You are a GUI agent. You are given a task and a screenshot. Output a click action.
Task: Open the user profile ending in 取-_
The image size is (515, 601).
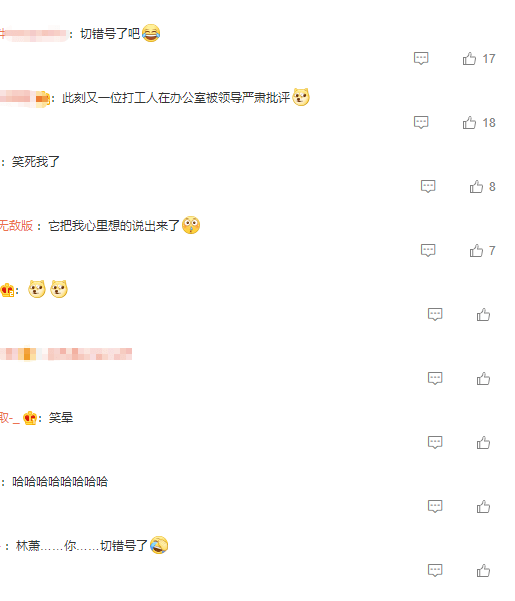coord(10,418)
